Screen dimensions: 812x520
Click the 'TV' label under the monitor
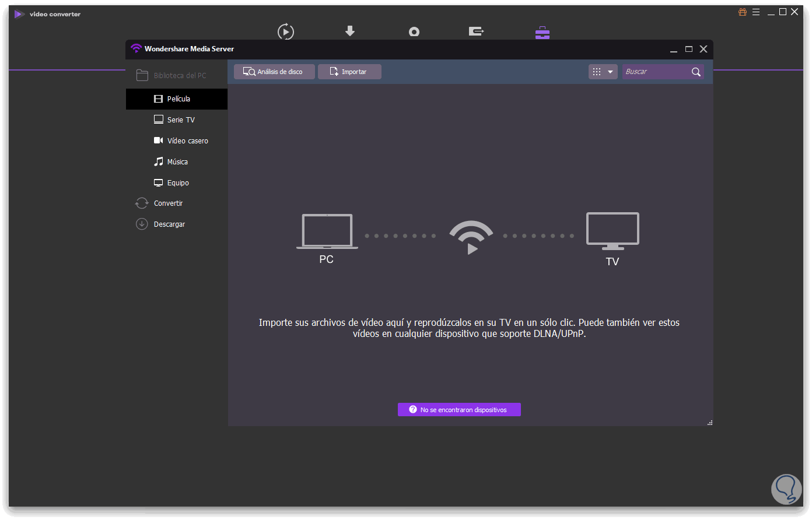[x=612, y=262]
